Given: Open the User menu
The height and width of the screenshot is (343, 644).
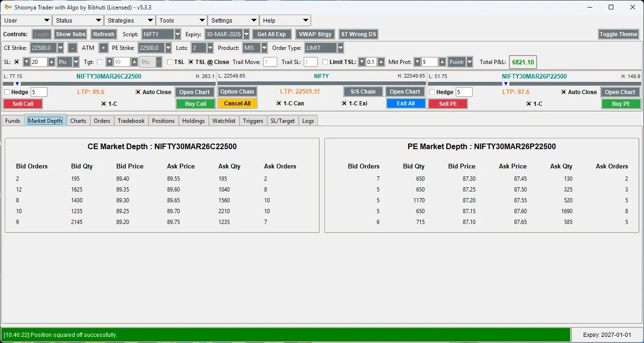Looking at the screenshot, I should 26,21.
